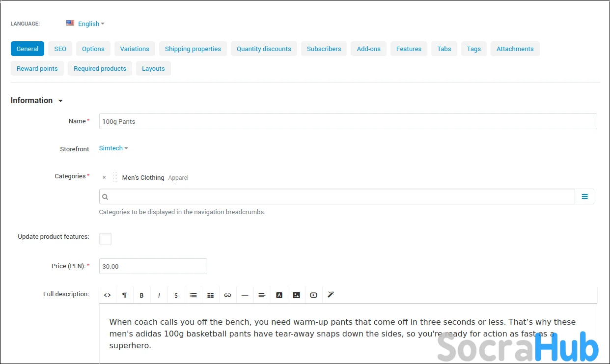Open text alignment options in editor
The height and width of the screenshot is (364, 610).
pyautogui.click(x=262, y=295)
